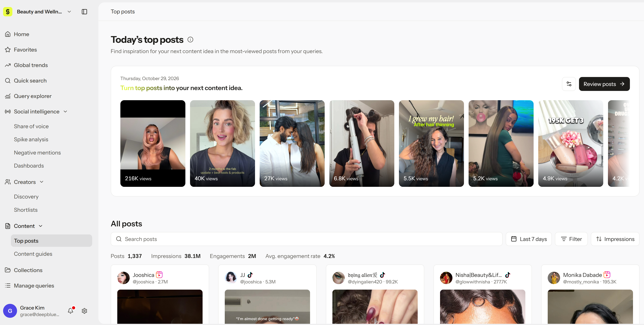Open creator Discovery
644x325 pixels.
click(26, 197)
